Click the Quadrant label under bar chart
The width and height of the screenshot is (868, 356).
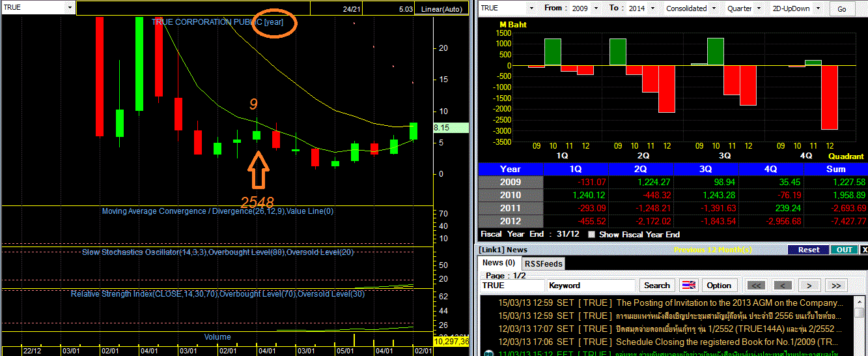coord(846,156)
